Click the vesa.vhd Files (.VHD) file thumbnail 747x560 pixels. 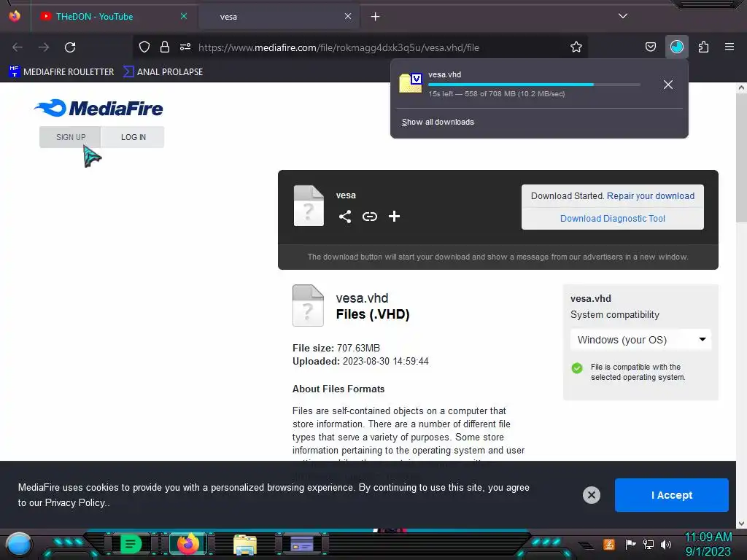click(x=309, y=306)
